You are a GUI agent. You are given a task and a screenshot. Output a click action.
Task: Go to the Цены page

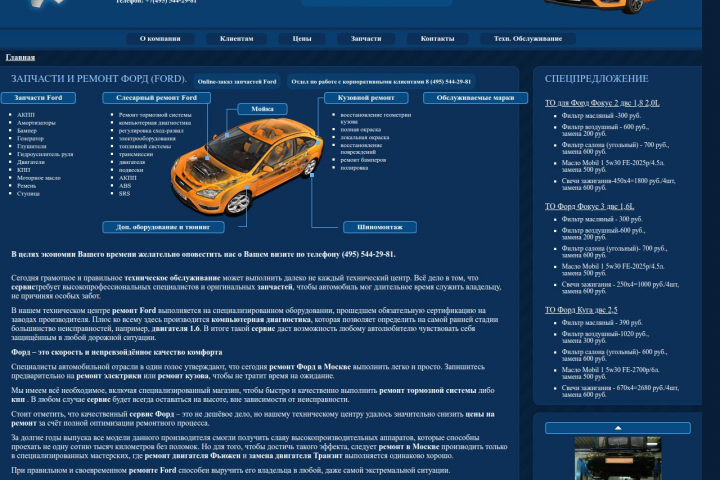(302, 39)
